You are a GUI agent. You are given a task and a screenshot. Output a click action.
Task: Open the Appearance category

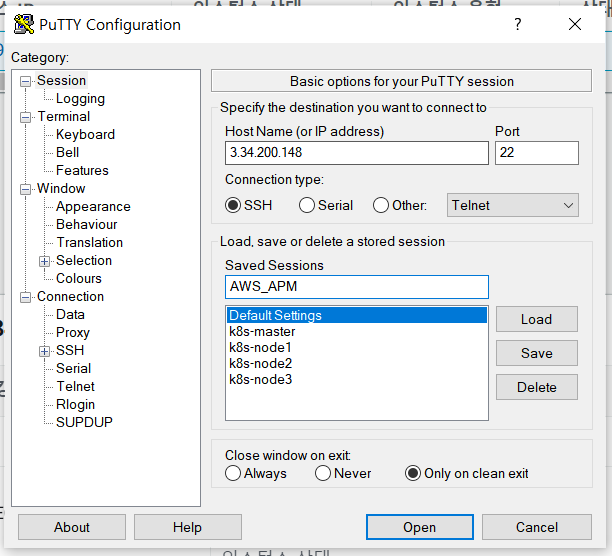point(93,206)
